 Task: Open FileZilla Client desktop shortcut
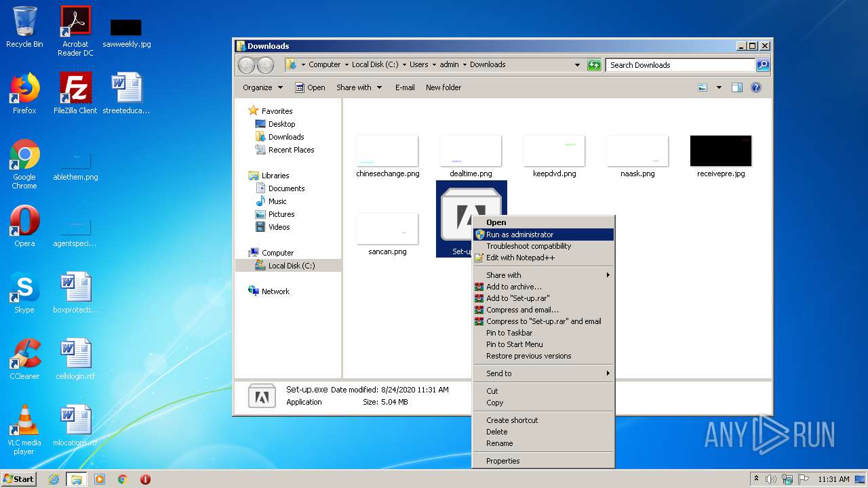(75, 94)
